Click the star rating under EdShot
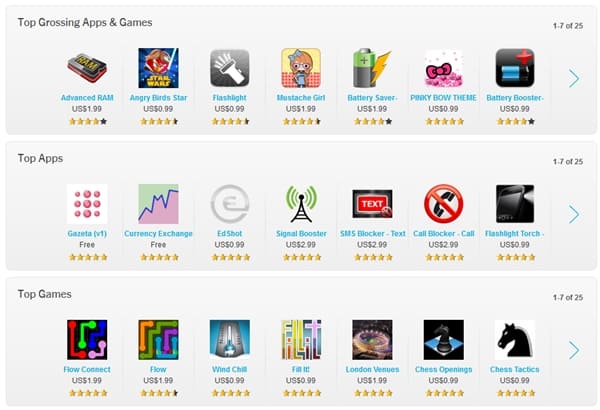This screenshot has height=410, width=600. coord(231,257)
